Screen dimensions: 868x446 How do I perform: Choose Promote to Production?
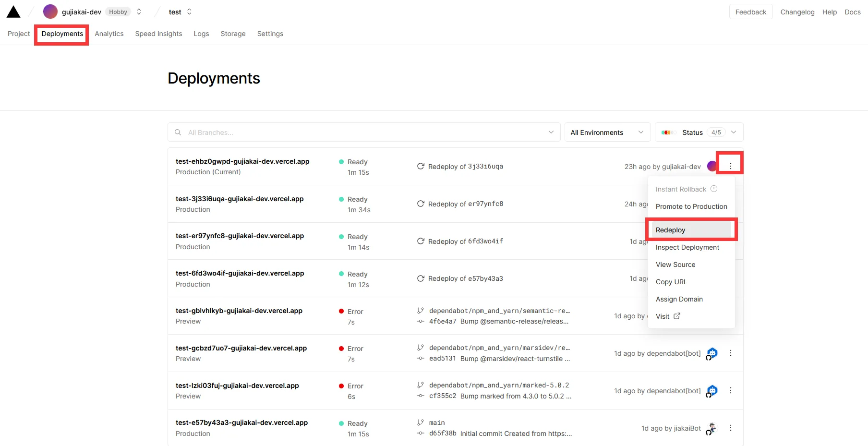tap(691, 206)
